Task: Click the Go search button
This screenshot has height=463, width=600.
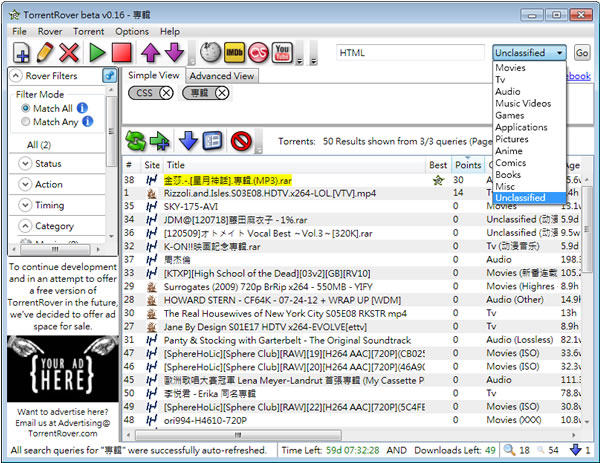Action: 582,53
